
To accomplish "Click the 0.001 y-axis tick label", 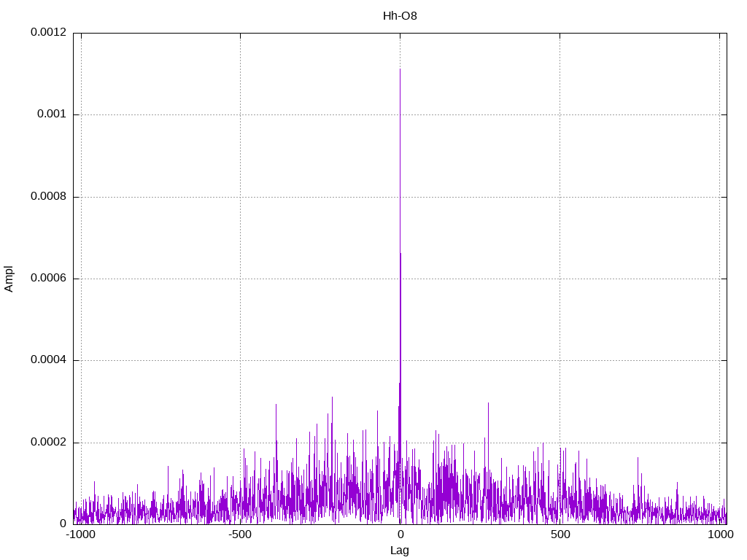I will (x=52, y=114).
